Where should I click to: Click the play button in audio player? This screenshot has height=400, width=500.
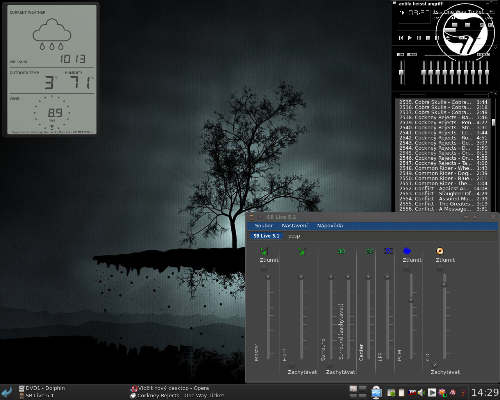coord(410,38)
